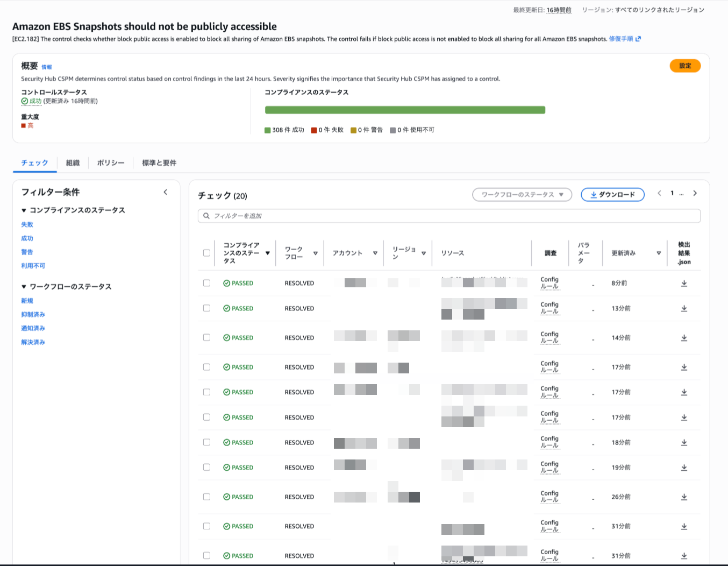Filter checks by 新規 workflow status
The height and width of the screenshot is (566, 728).
(27, 301)
